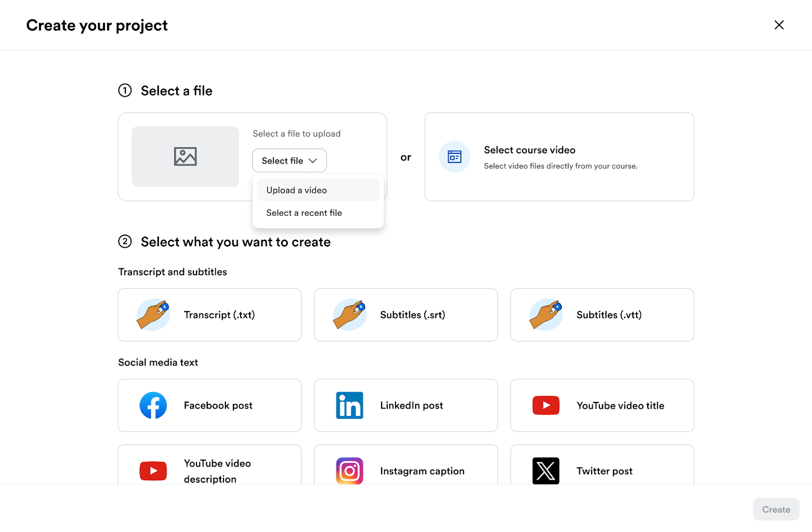Select the Twitter post card

pyautogui.click(x=602, y=464)
